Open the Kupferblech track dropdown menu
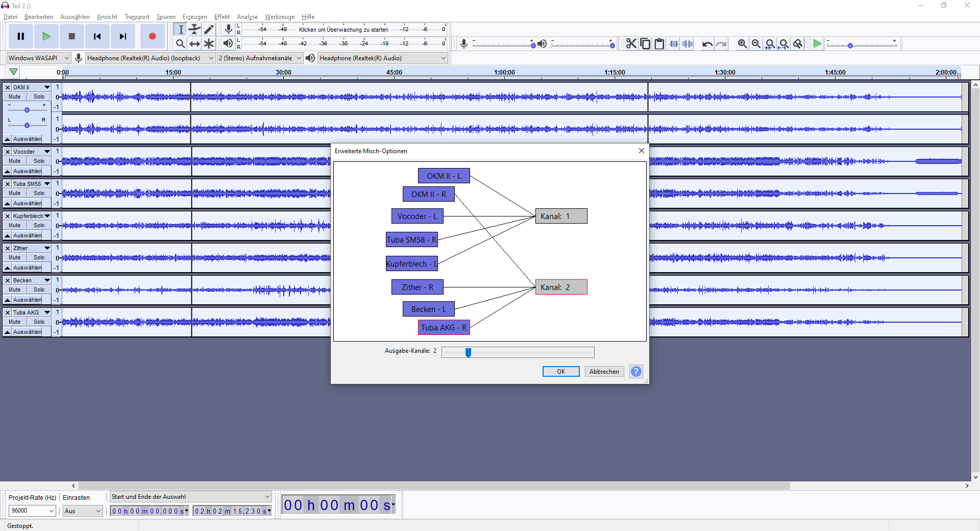Screen dimensions: 980x531 [x=47, y=216]
